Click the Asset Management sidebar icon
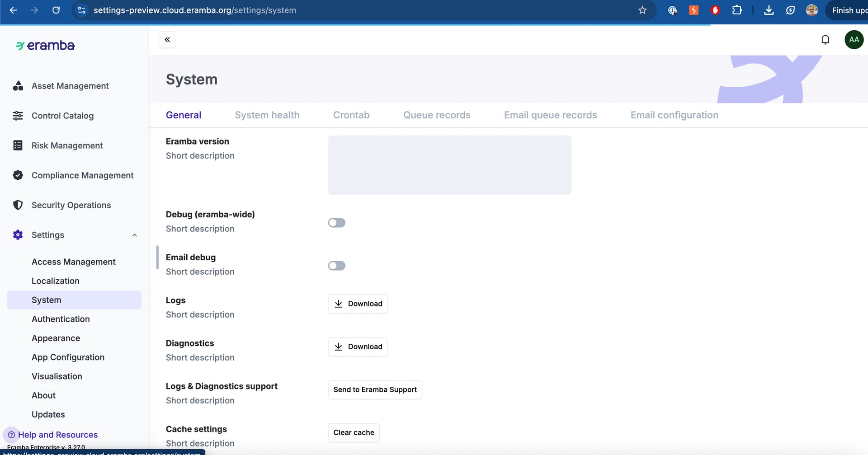 18,86
